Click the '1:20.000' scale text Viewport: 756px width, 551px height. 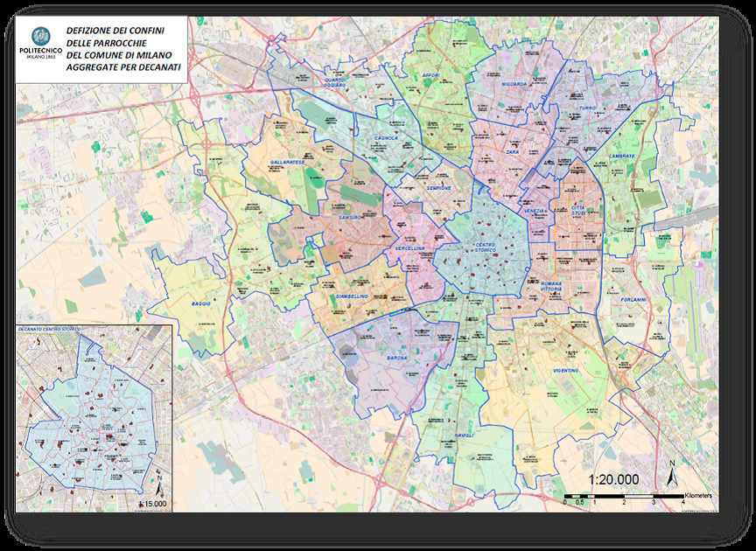613,479
